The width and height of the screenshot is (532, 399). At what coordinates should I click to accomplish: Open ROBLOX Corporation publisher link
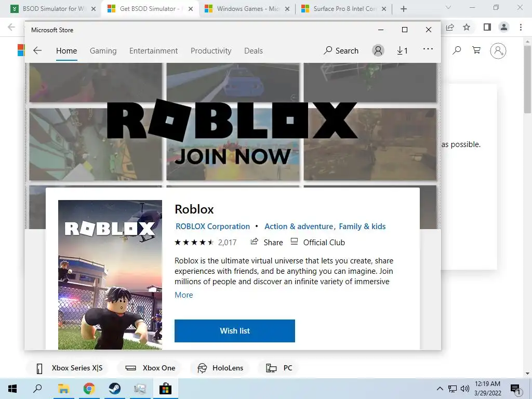click(x=212, y=227)
